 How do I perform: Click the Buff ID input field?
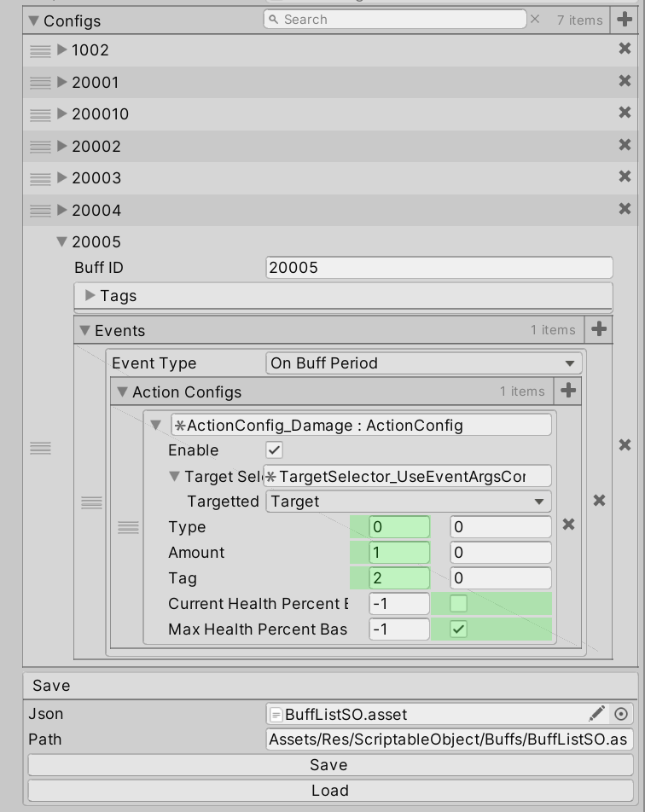(439, 268)
